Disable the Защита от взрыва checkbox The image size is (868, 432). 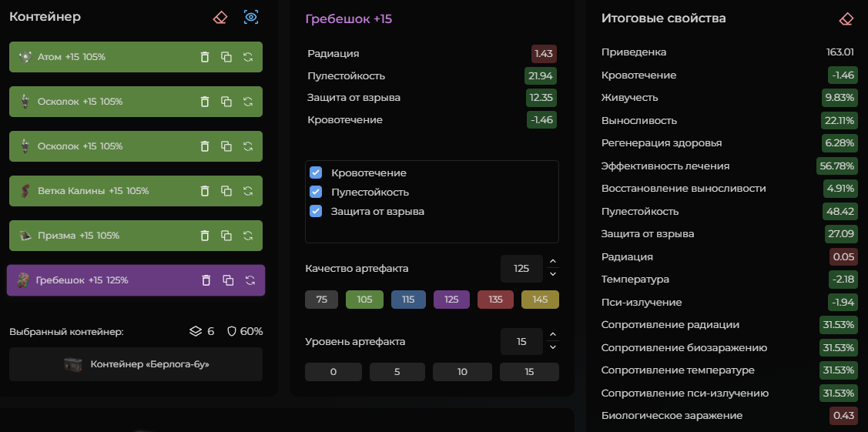click(316, 211)
